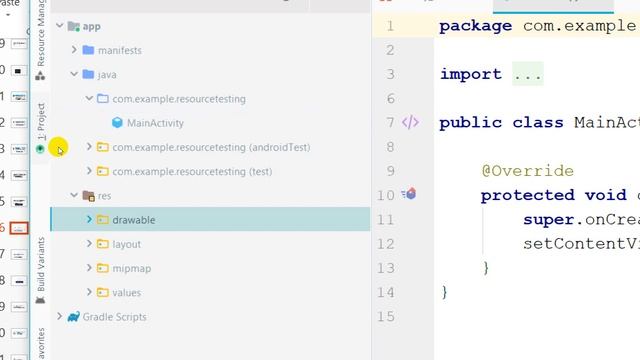Click the override gutter icon on line 10

pos(409,194)
